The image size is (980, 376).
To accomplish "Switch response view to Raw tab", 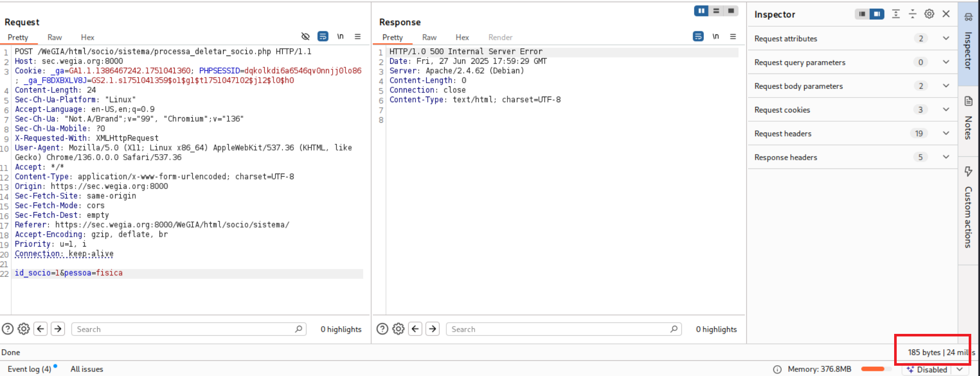I will point(429,37).
